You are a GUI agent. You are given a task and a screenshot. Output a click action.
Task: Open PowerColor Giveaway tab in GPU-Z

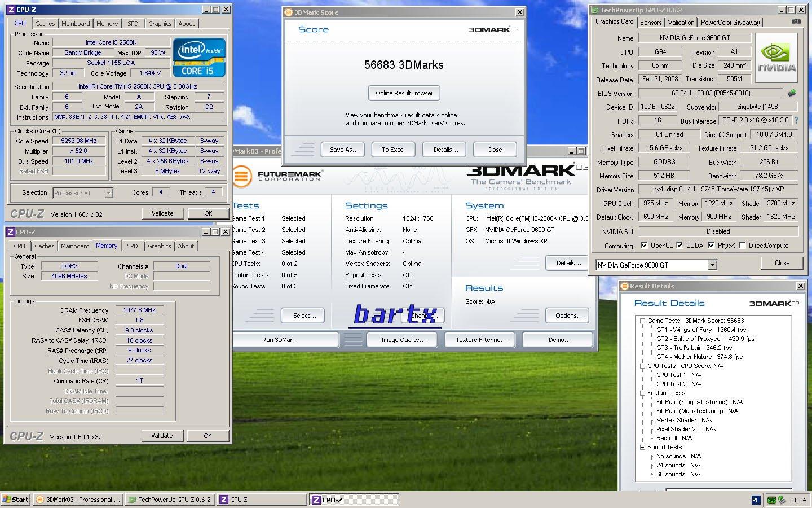[730, 23]
